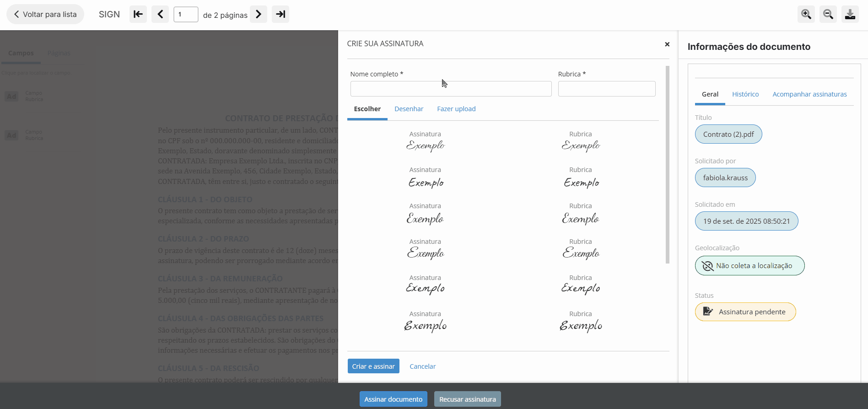Go to the first page of the document
Viewport: 868px width, 409px height.
coord(138,14)
